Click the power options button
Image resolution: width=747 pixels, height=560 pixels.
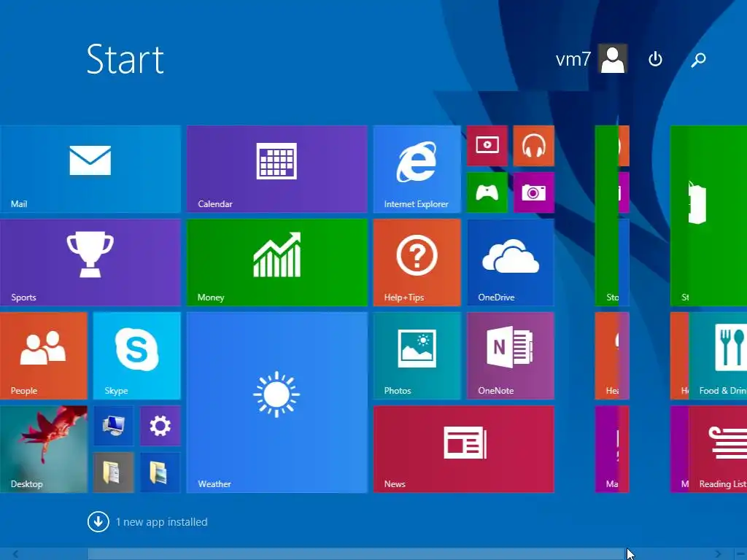tap(656, 60)
